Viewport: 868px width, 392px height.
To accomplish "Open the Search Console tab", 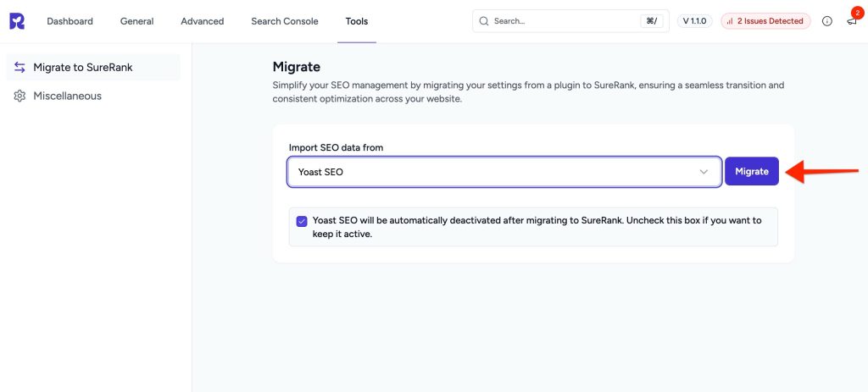I will 285,21.
